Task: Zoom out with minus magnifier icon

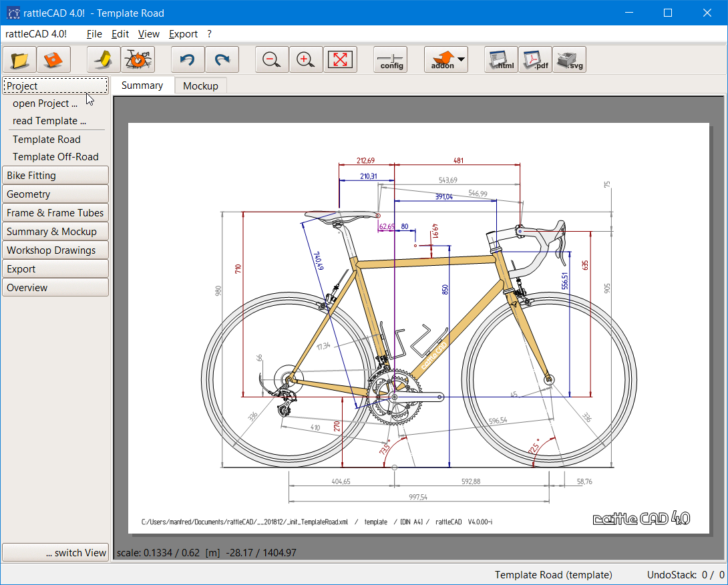Action: click(x=272, y=59)
